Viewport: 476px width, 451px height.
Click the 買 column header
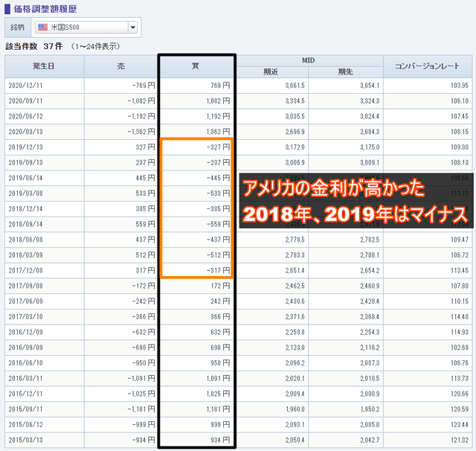click(196, 66)
